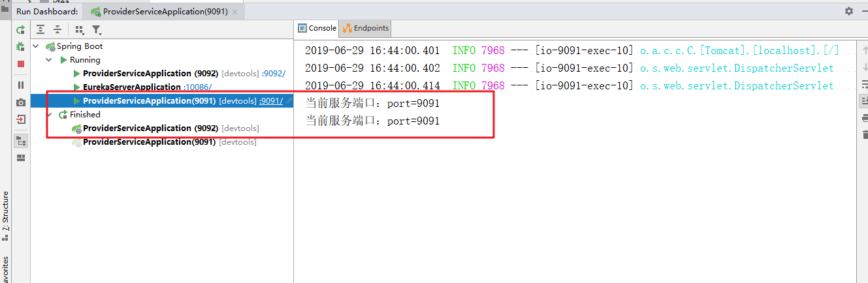Switch to the Endpoints tab
This screenshot has height=283, width=868.
pyautogui.click(x=366, y=28)
